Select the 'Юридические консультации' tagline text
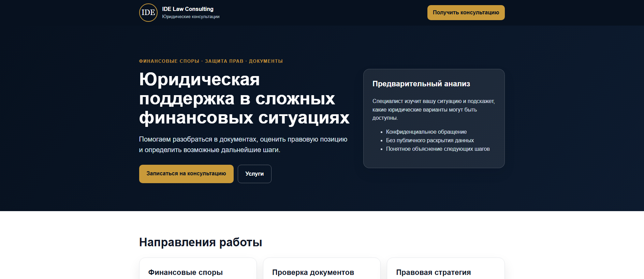Screen dimensions: 644x279 click(191, 17)
